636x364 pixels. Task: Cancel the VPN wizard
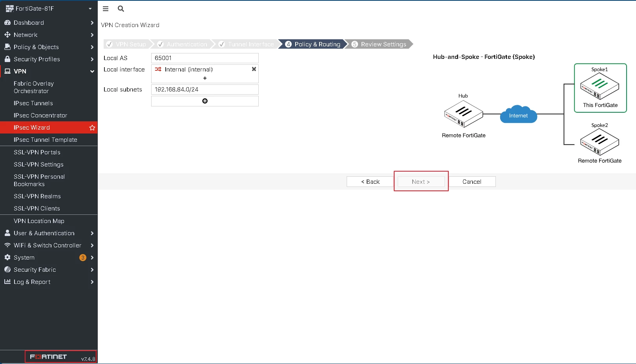[472, 182]
